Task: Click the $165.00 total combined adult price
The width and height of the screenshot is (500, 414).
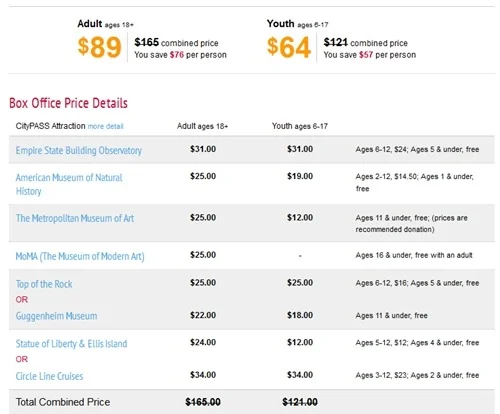Action: (x=203, y=402)
